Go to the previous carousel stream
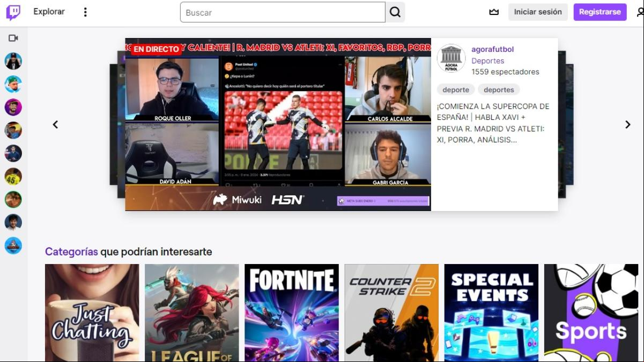Image resolution: width=644 pixels, height=362 pixels. click(55, 124)
